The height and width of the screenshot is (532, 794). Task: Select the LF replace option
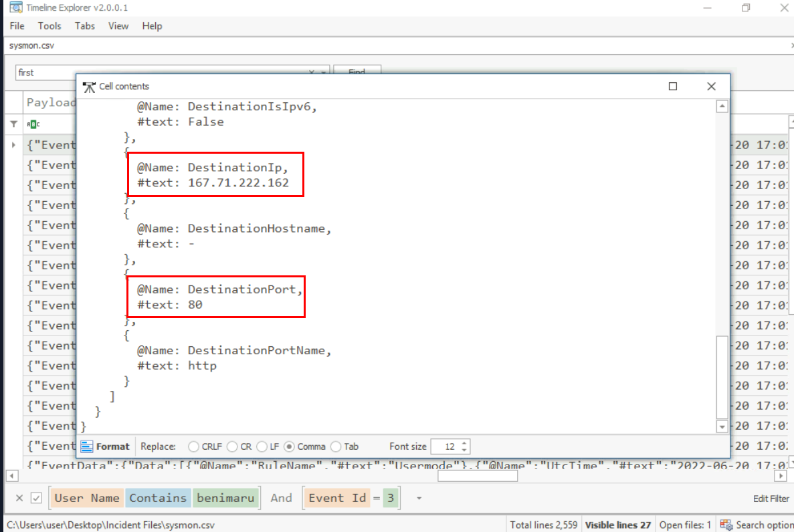point(262,446)
